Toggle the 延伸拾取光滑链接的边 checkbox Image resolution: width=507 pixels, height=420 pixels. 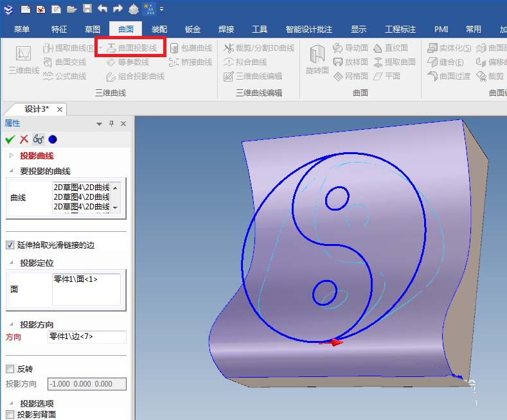click(10, 245)
